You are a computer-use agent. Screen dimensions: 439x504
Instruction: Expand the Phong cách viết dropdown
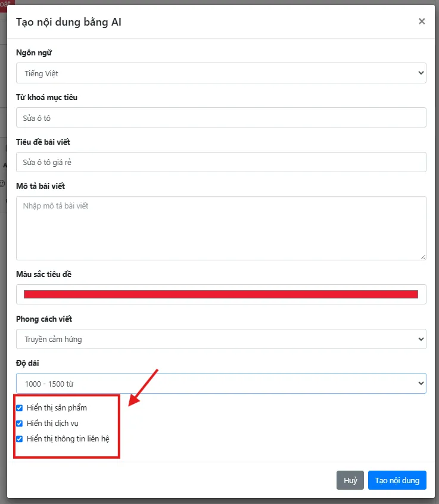221,339
